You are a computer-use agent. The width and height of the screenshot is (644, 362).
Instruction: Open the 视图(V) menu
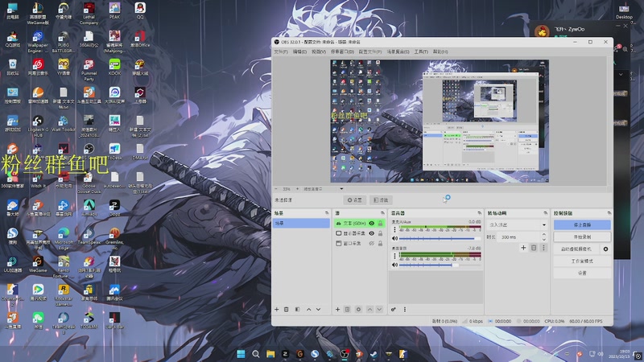319,51
